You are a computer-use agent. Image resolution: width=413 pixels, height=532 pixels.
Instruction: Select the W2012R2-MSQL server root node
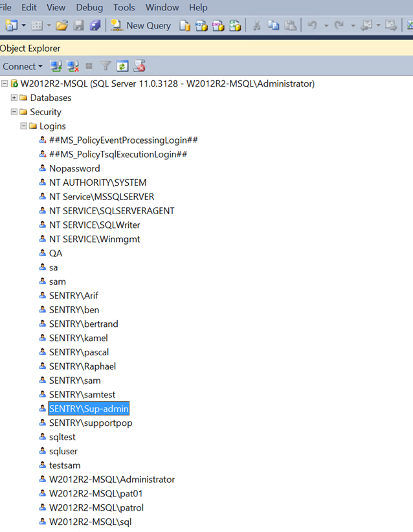(168, 83)
